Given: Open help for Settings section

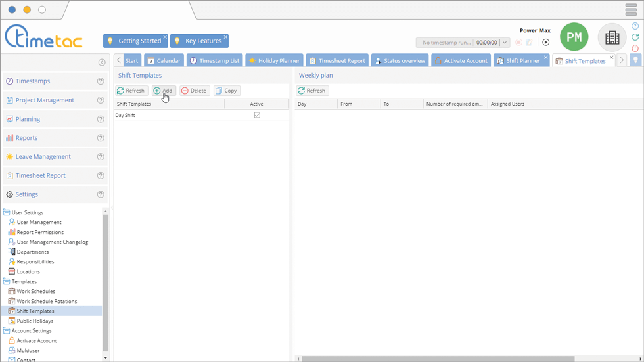Looking at the screenshot, I should [x=101, y=194].
